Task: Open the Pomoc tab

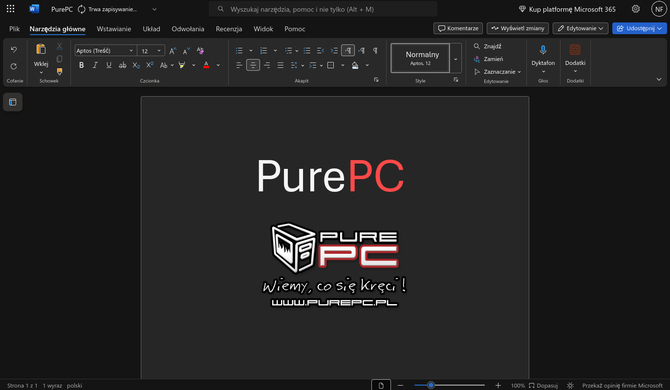Action: pos(295,29)
